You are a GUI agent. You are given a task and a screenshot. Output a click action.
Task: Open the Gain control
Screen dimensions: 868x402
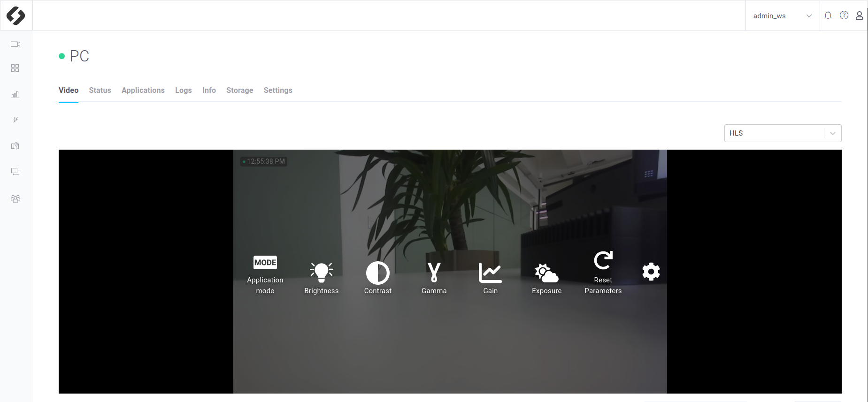(x=491, y=279)
